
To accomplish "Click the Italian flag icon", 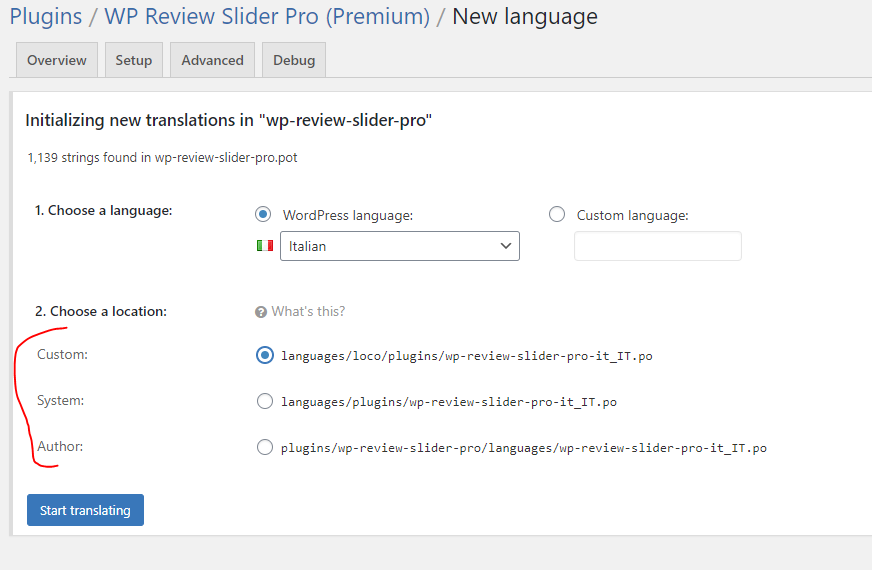I will pos(265,246).
